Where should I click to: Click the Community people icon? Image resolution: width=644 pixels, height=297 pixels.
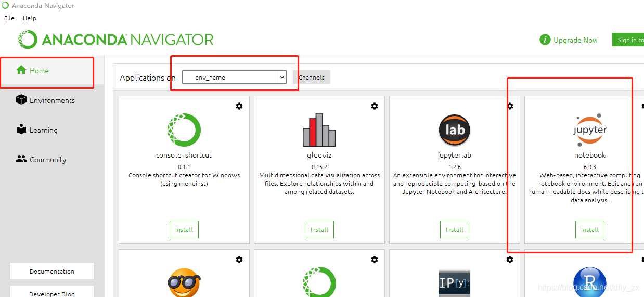click(21, 159)
